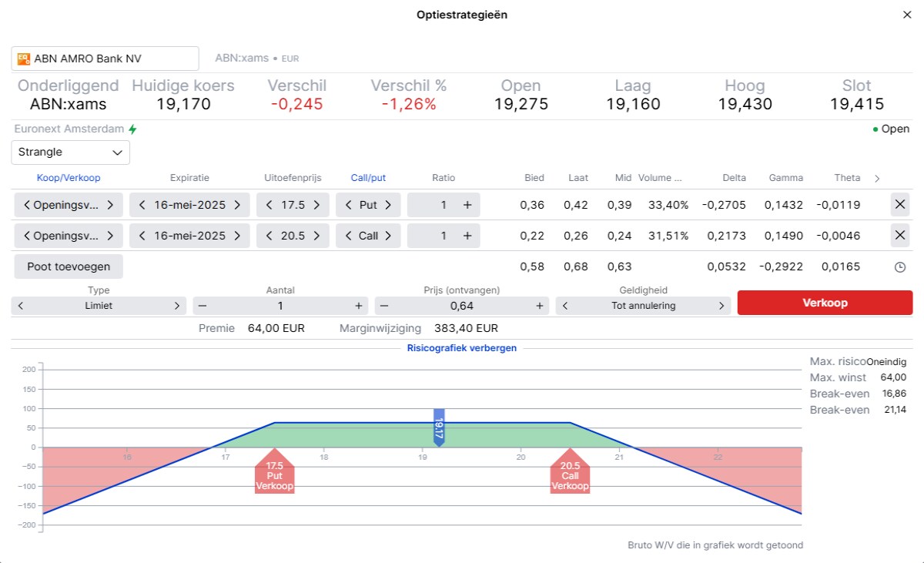Switch the Put leg using its right chevron
This screenshot has height=563, width=924.
(x=387, y=205)
